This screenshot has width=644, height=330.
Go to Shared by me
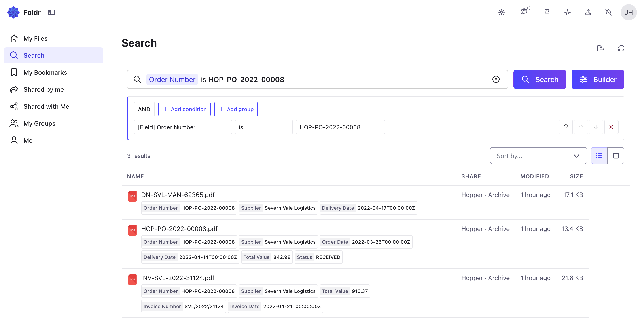(x=53, y=89)
